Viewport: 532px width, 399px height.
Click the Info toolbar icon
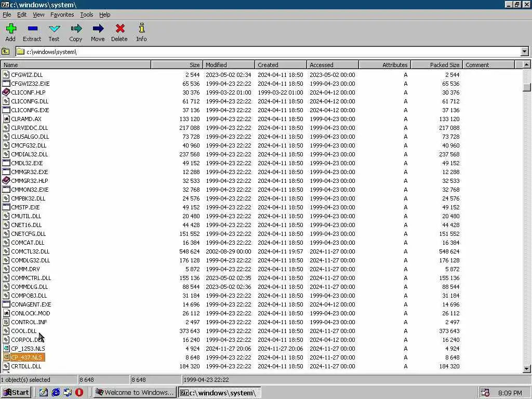click(141, 28)
